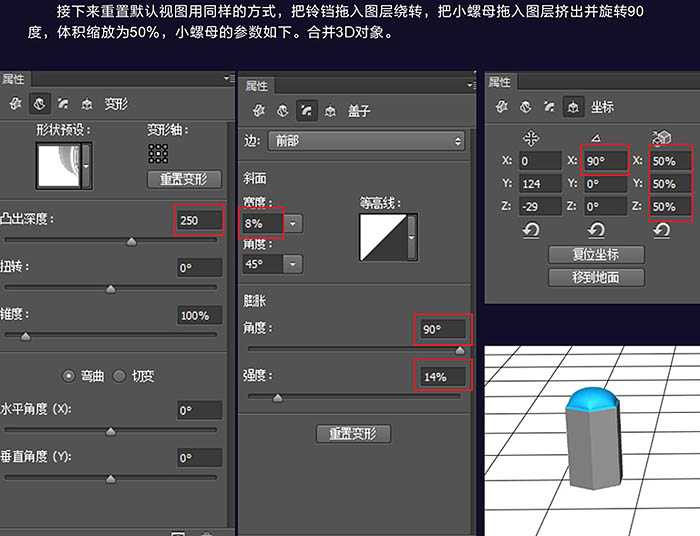Click the 锥度 slider handle

pos(25,337)
